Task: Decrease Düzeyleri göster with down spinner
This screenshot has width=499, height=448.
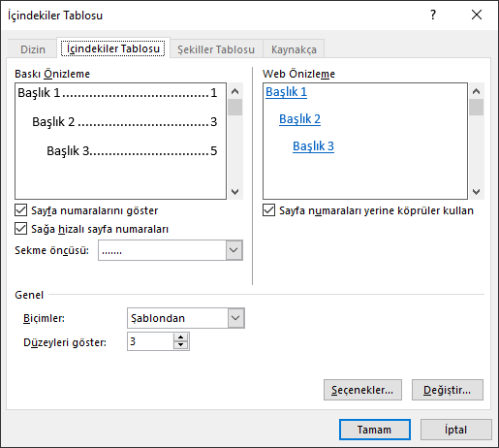Action: (180, 345)
